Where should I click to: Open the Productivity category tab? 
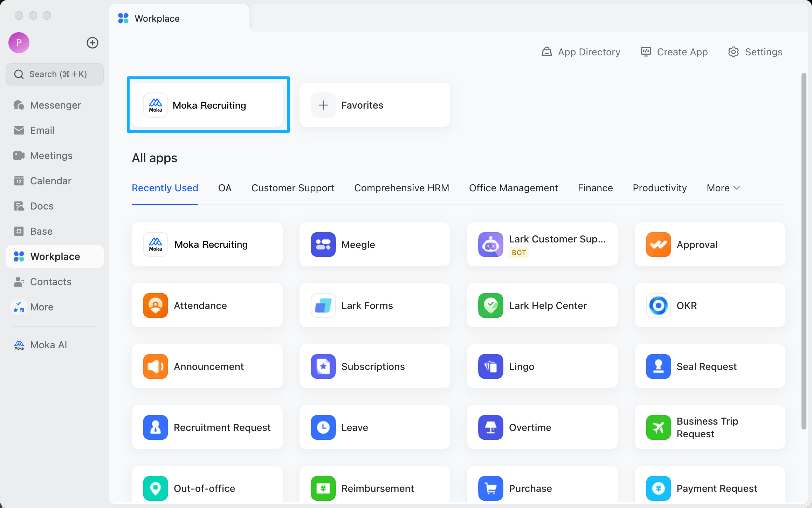pos(660,188)
